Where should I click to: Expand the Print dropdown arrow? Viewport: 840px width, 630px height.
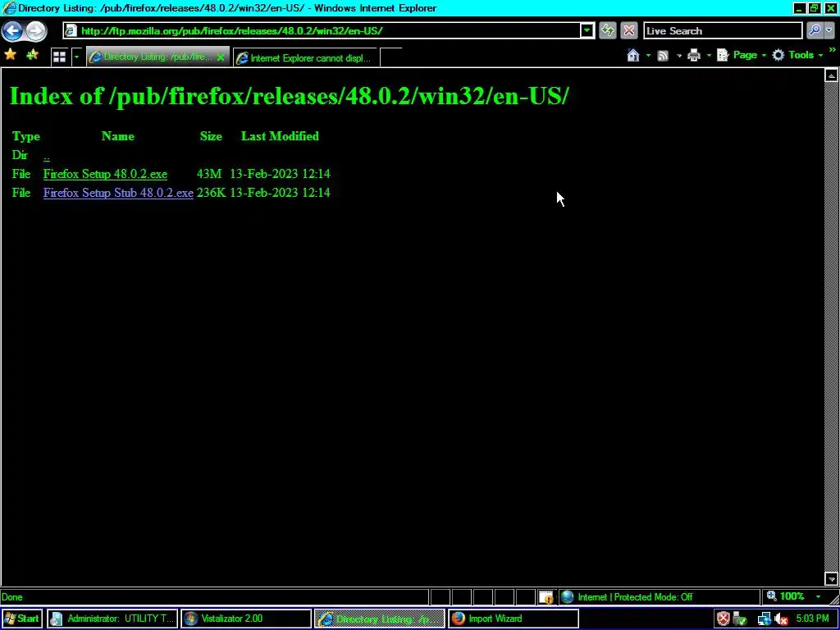coord(709,55)
